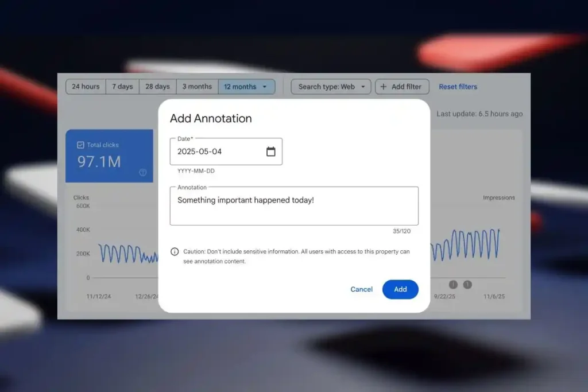
Task: Toggle the Total clicks checkbox
Action: point(80,145)
